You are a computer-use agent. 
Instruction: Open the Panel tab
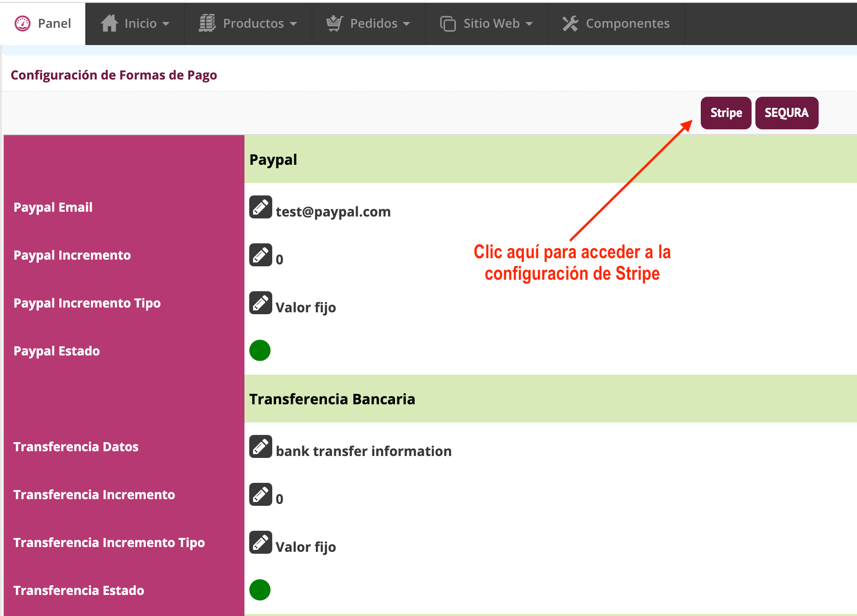click(x=43, y=23)
